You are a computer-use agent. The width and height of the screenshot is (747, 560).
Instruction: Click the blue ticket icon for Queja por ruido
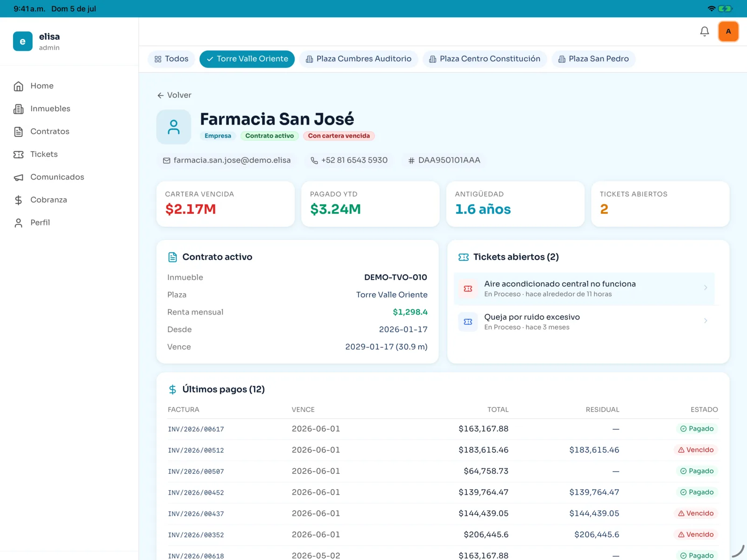point(468,322)
